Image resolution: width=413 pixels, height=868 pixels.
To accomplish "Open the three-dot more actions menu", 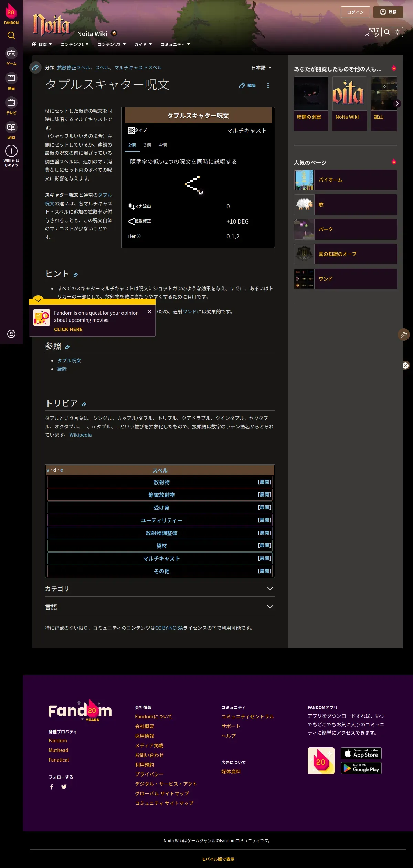I will 268,85.
